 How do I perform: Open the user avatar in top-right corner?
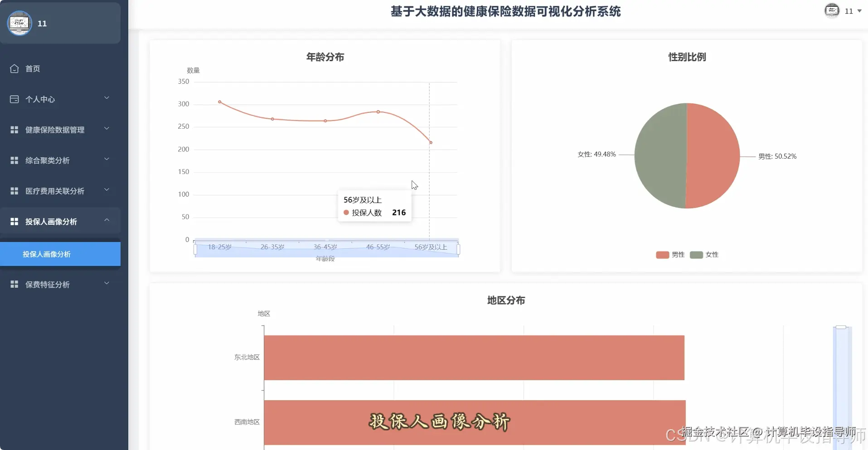(x=832, y=10)
